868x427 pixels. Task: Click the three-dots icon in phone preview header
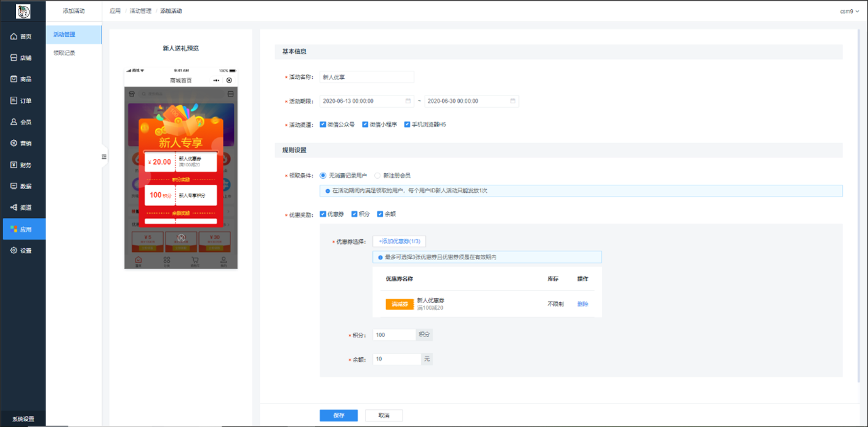tap(216, 81)
